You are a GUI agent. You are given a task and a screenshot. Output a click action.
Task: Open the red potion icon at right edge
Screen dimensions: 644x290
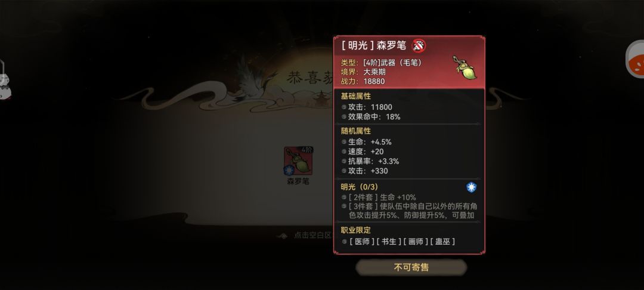coord(635,60)
